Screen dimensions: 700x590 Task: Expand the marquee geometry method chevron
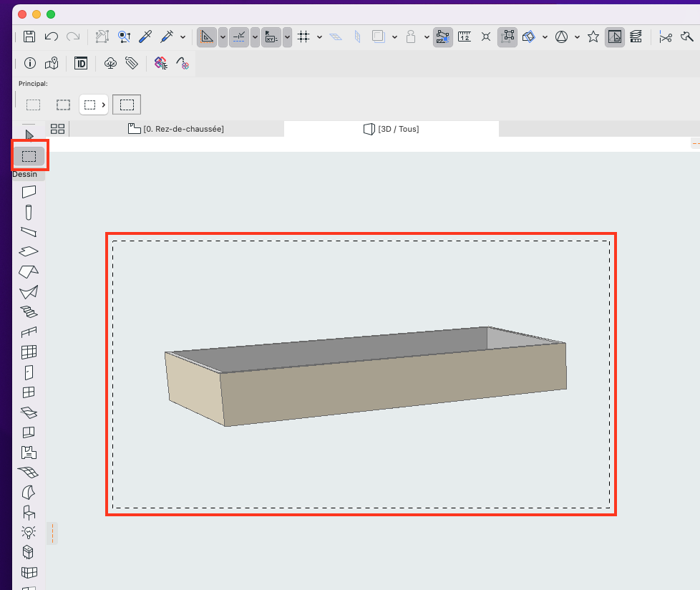coord(104,105)
